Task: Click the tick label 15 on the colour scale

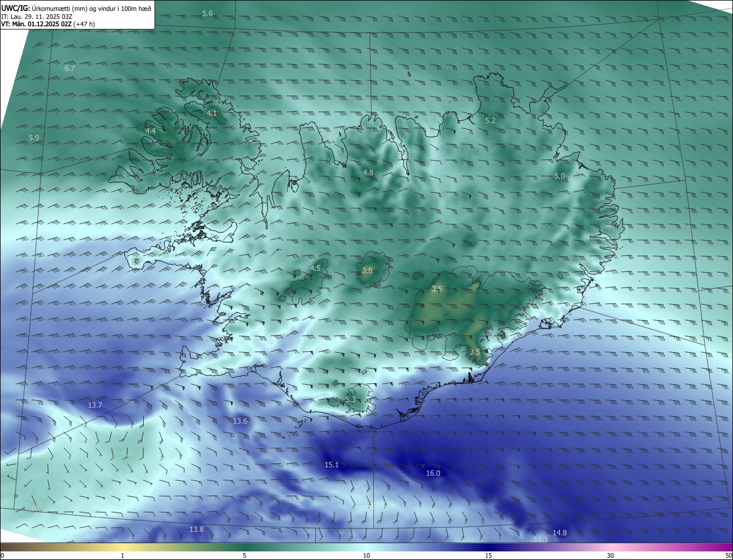Action: [488, 555]
